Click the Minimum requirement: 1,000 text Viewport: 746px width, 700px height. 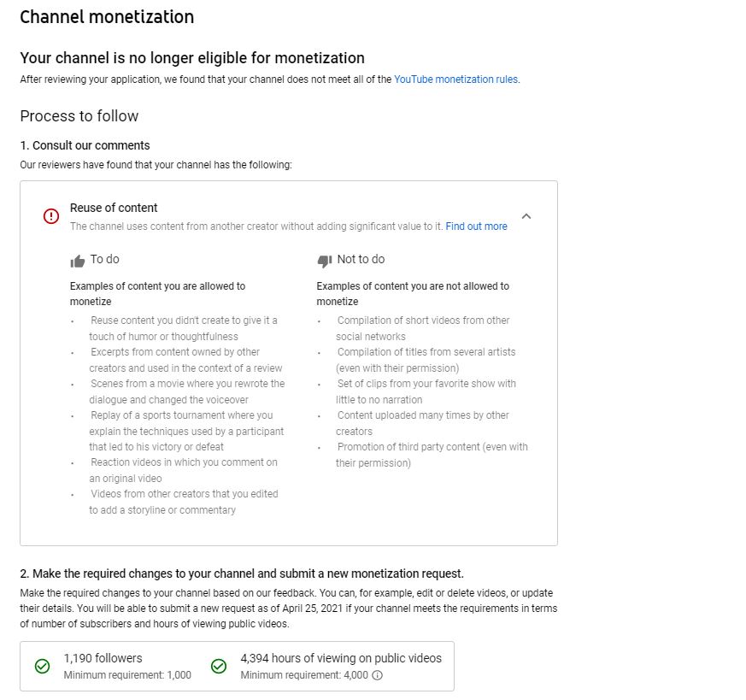click(127, 674)
